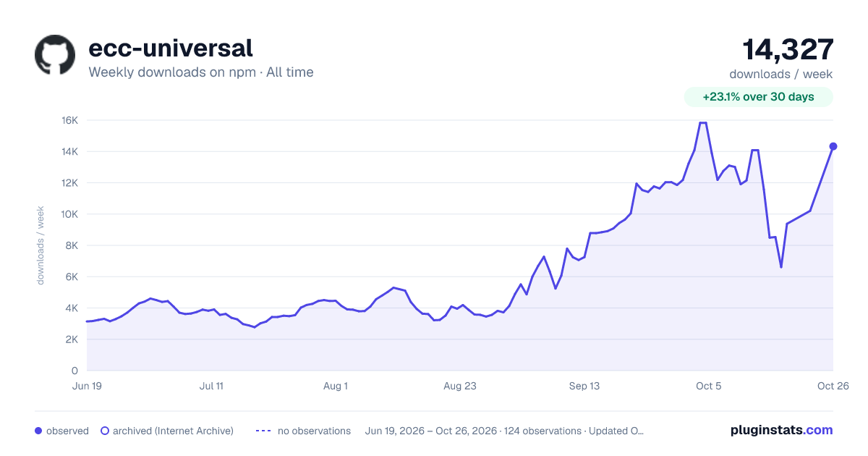Click the chart peak near Oct 5

coord(702,123)
